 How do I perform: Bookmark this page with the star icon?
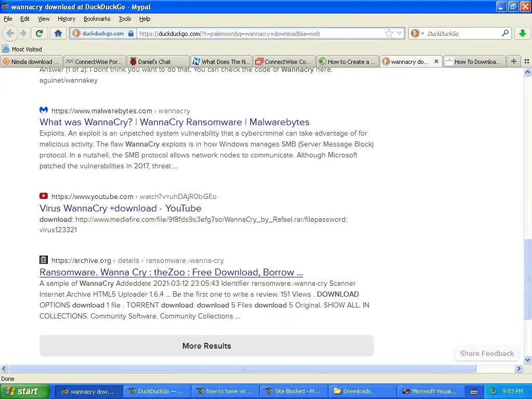[x=389, y=33]
